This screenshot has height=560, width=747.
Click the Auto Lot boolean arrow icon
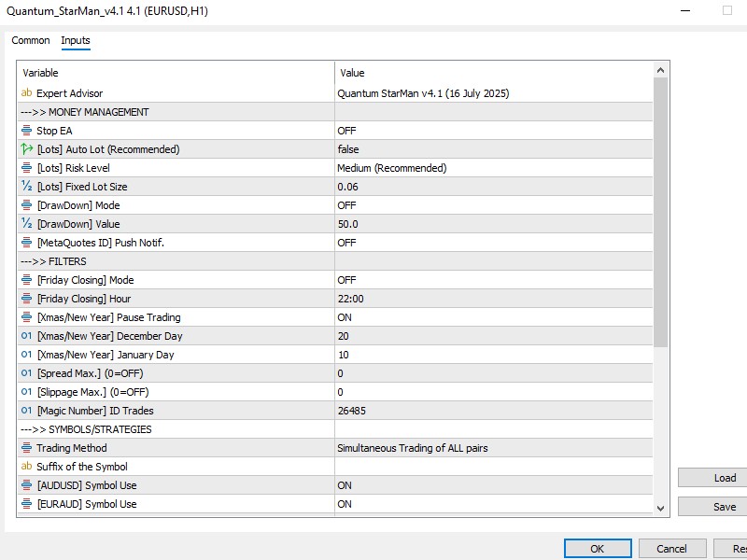[26, 149]
